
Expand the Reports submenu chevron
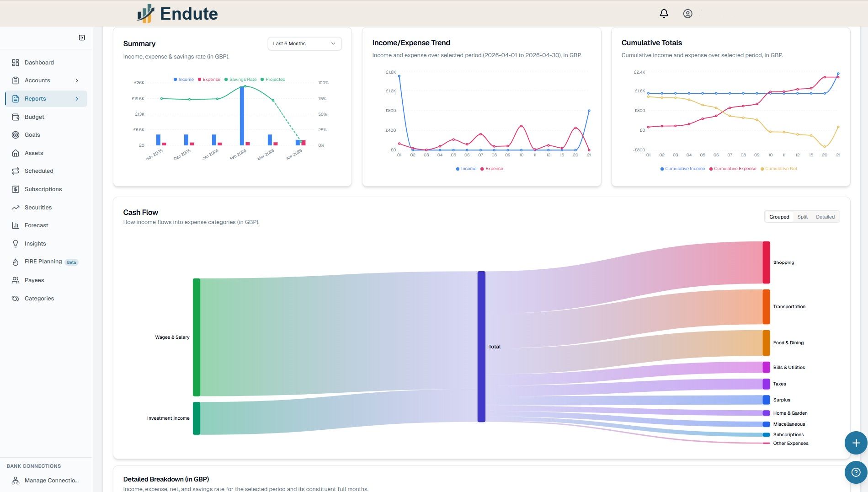pyautogui.click(x=77, y=99)
